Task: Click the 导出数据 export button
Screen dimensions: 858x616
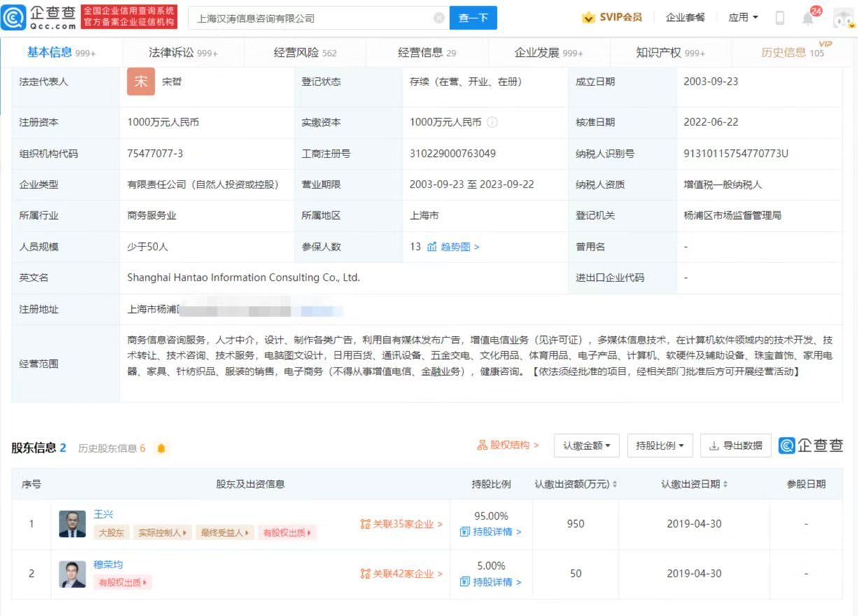Action: coord(736,446)
